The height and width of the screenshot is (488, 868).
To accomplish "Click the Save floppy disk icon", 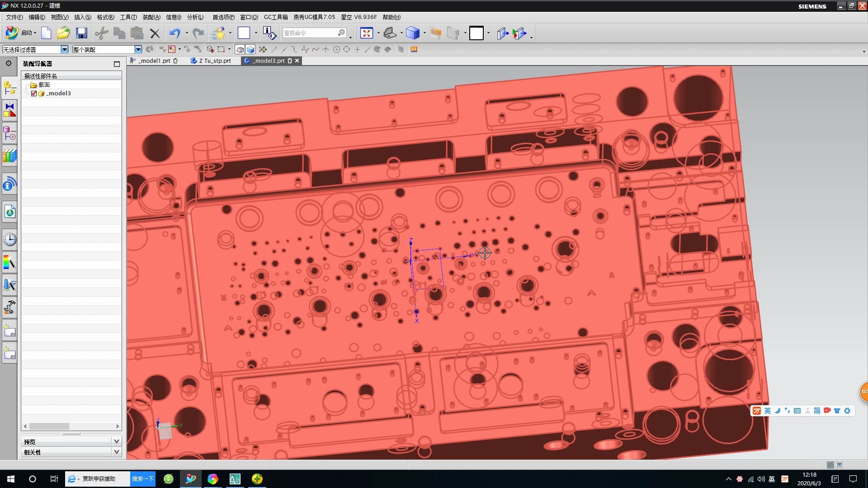I will coord(81,33).
